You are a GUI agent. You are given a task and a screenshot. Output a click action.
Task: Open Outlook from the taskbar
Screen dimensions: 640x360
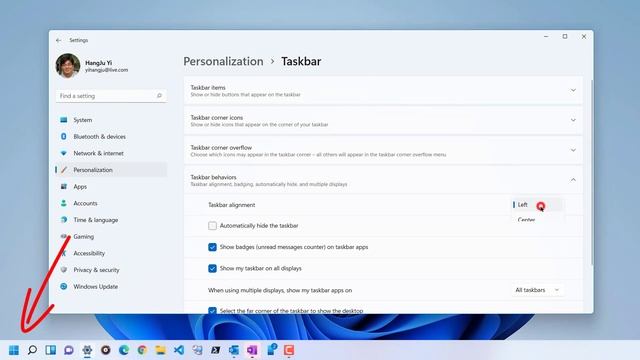pos(234,350)
